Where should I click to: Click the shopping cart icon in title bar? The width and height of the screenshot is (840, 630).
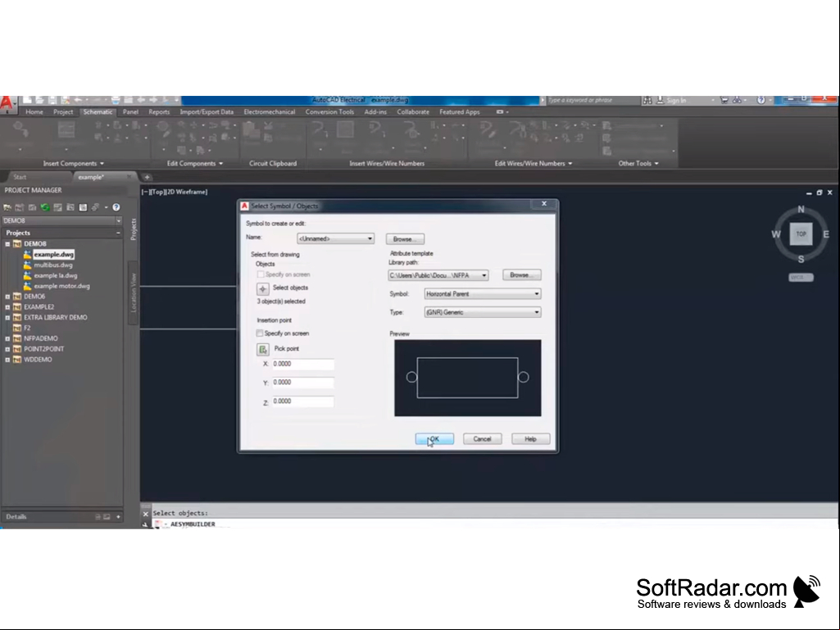pos(724,100)
